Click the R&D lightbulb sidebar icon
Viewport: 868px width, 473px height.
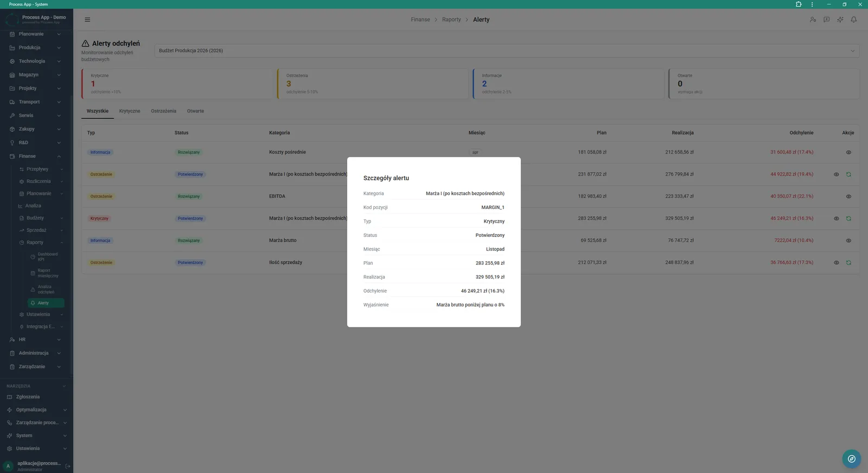(x=12, y=143)
